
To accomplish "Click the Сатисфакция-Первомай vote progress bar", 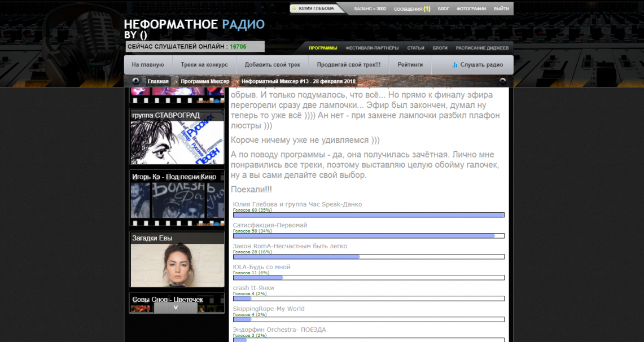I will point(369,236).
